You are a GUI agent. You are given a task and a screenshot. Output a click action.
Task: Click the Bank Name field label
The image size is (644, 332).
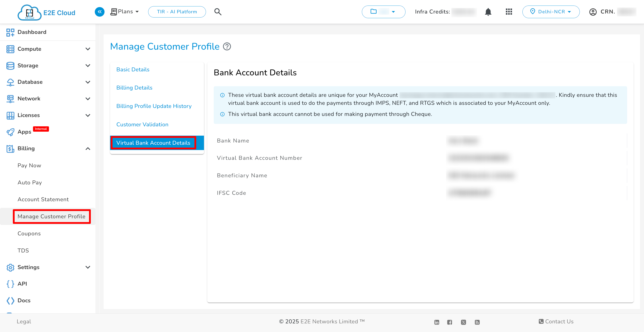[x=233, y=141]
